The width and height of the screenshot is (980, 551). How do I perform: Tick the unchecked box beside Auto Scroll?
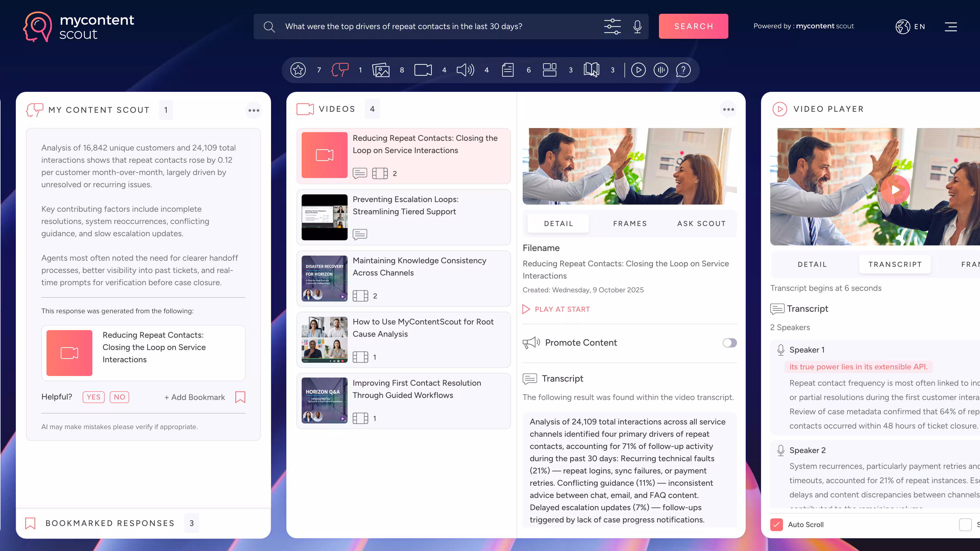pyautogui.click(x=965, y=524)
